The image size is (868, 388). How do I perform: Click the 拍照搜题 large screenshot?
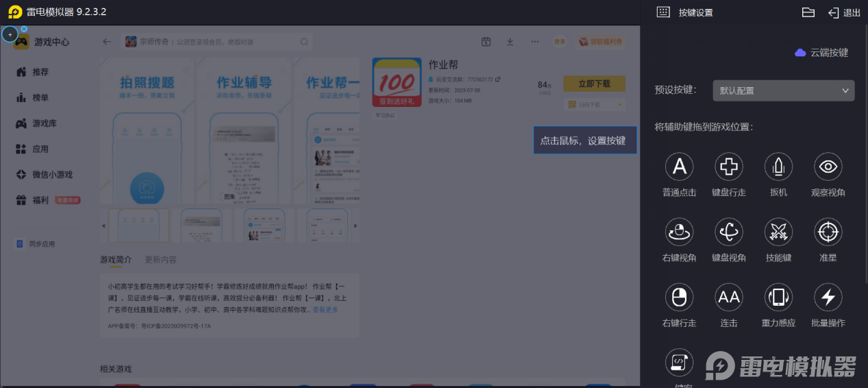click(147, 130)
